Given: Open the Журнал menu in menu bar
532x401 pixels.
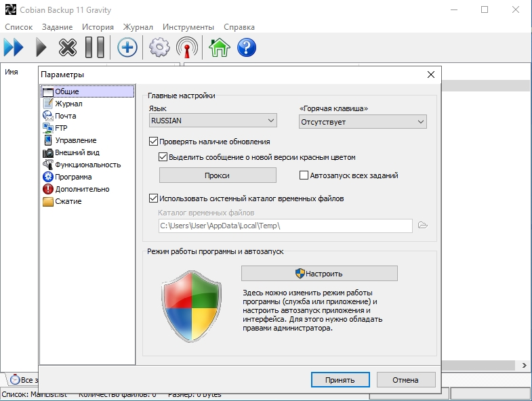Looking at the screenshot, I should click(x=138, y=27).
